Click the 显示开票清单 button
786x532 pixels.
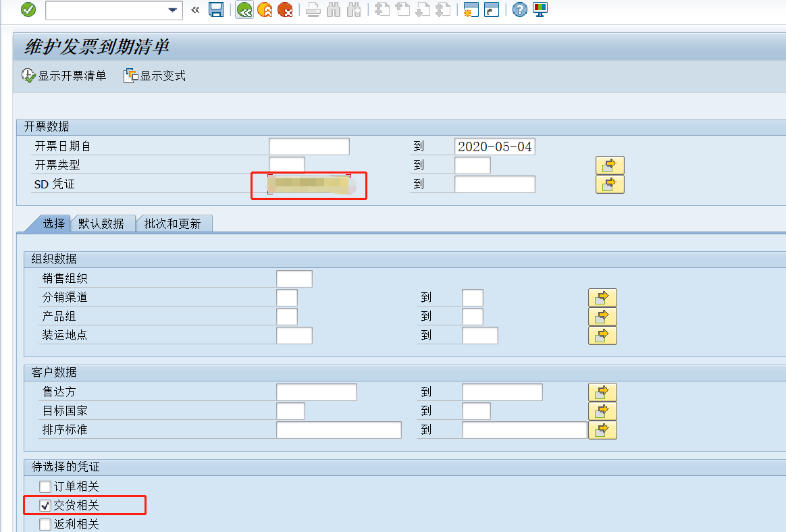coord(63,76)
